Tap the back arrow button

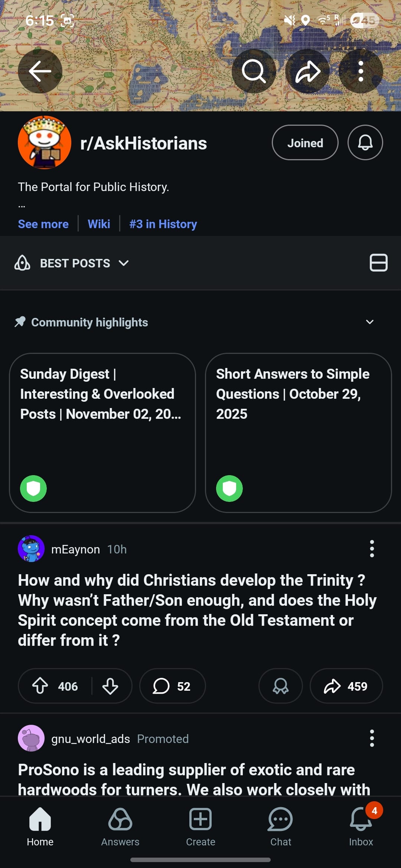40,71
